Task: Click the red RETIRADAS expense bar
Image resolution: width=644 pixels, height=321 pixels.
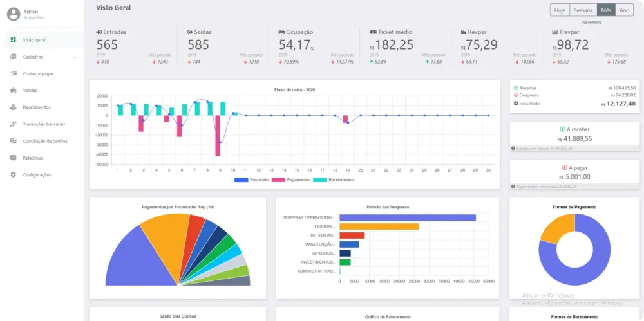Action: click(352, 235)
